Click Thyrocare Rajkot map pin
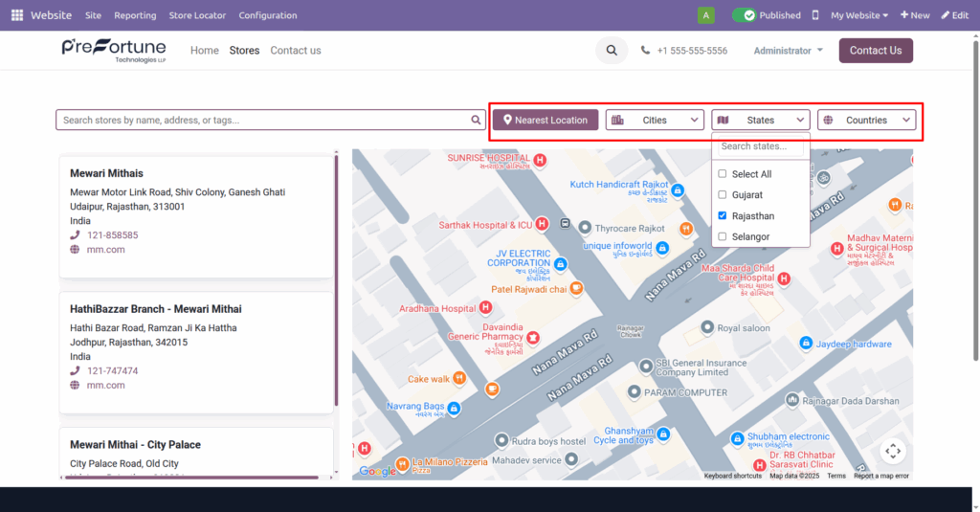This screenshot has width=980, height=512. point(585,228)
